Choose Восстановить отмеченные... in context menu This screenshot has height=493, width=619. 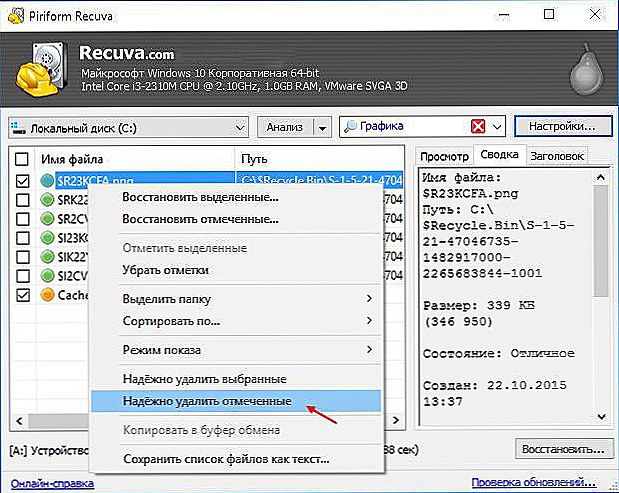click(x=236, y=219)
